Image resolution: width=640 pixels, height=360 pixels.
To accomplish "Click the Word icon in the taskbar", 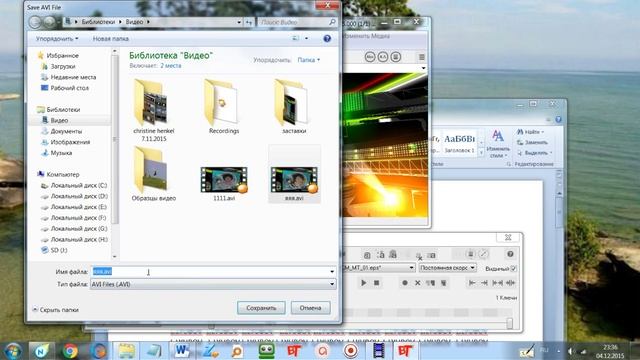I will 182,351.
